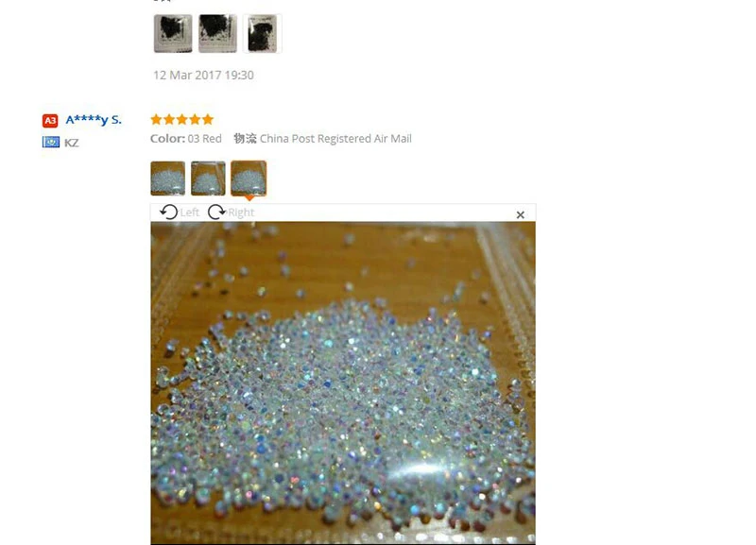Click the rotate left arrow icon

point(169,212)
